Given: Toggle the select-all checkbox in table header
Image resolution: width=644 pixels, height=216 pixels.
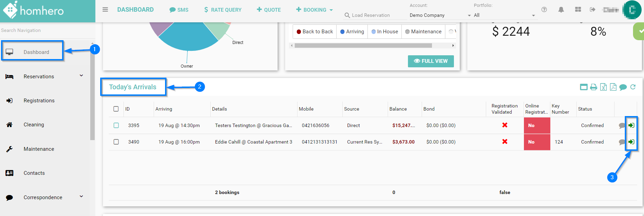Looking at the screenshot, I should click(116, 109).
